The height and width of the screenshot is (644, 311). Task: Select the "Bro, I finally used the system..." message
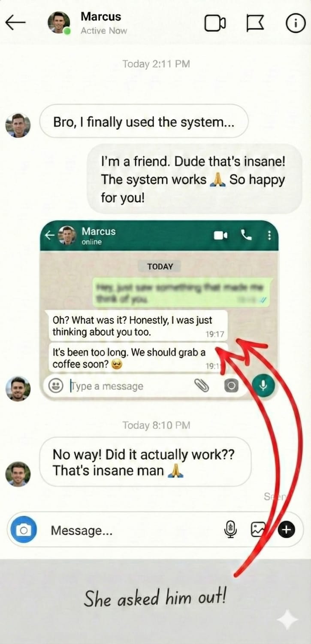point(144,122)
